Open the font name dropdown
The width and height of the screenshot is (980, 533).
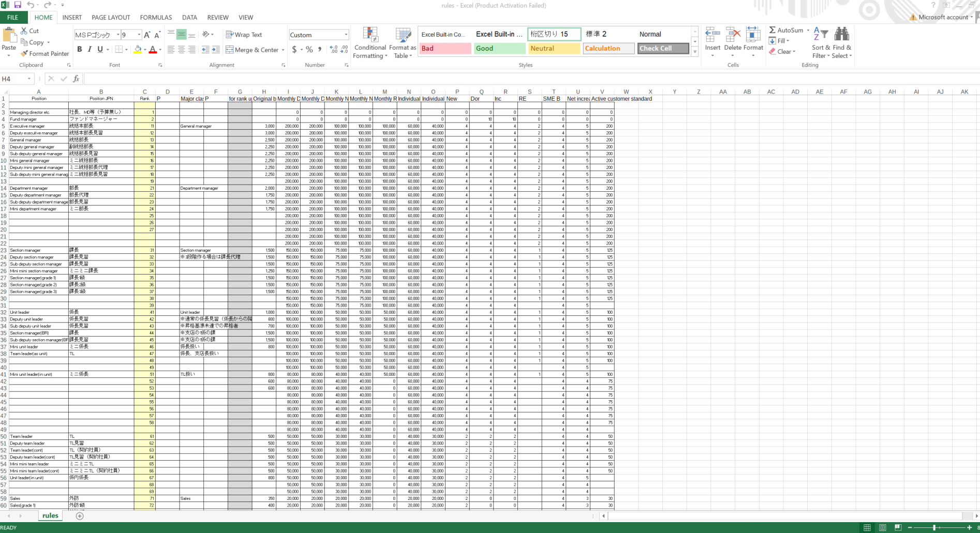pos(118,35)
